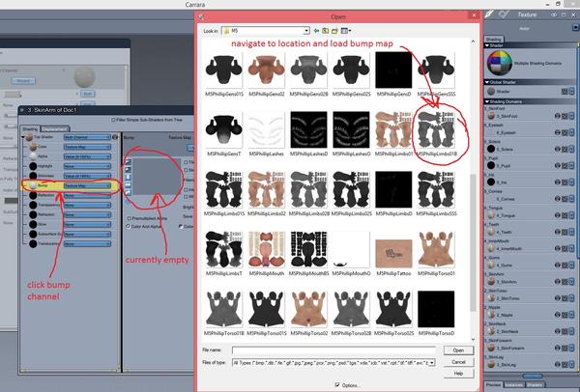Screen dimensions: 580x392
Task: Go back in Open dialog toolbar
Action: (317, 31)
